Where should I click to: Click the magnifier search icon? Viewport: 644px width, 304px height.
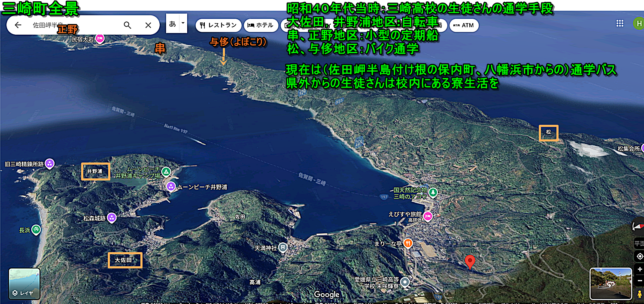point(128,25)
